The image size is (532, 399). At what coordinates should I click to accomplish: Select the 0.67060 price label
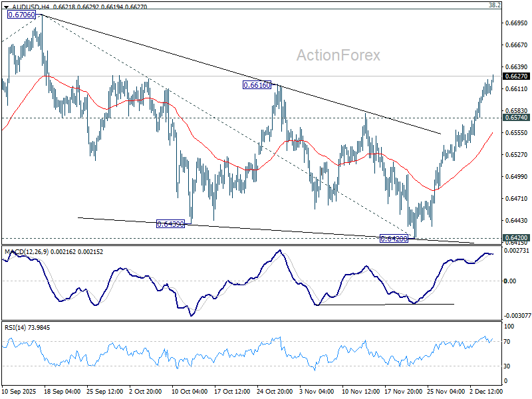click(21, 15)
